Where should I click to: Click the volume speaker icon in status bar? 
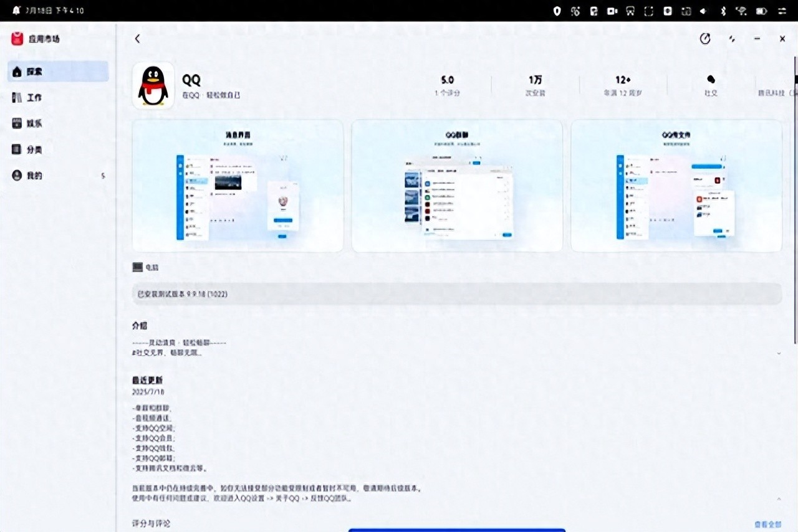point(704,11)
